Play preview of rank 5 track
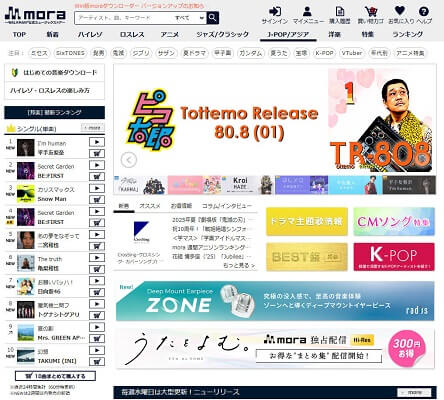Screen dimensions: 444x400 pyautogui.click(x=97, y=234)
